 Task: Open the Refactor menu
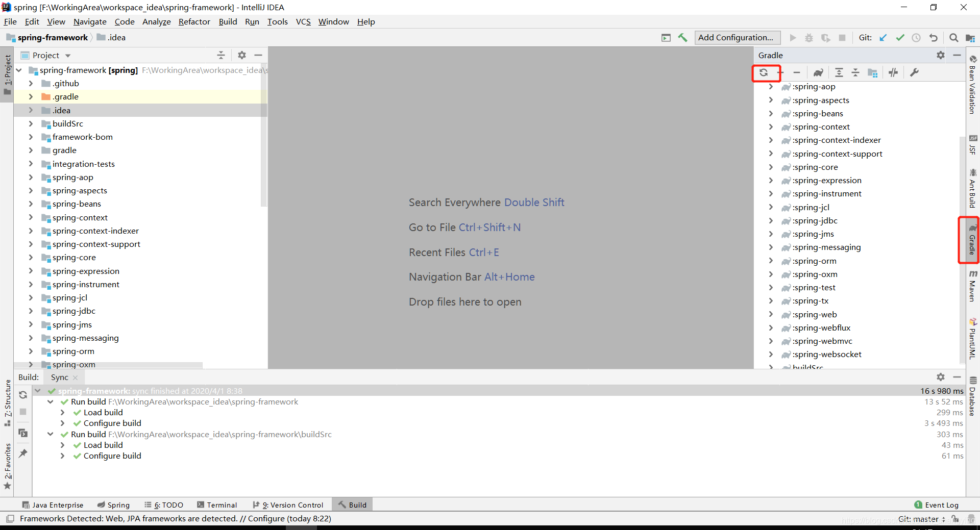coord(194,22)
